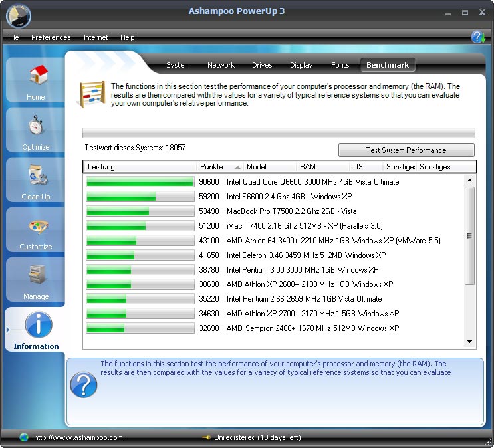The image size is (494, 448).
Task: Click Test System Performance button
Action: (406, 150)
